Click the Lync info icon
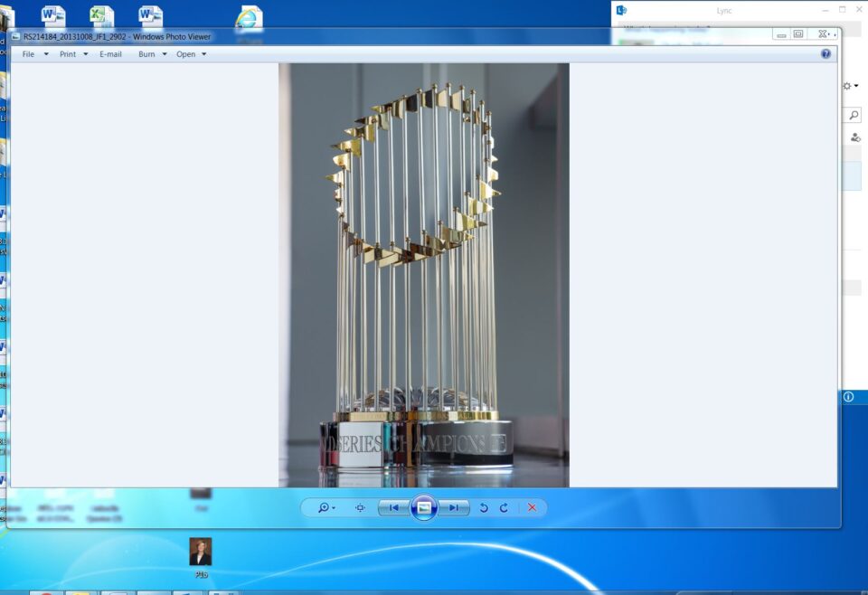 point(849,397)
